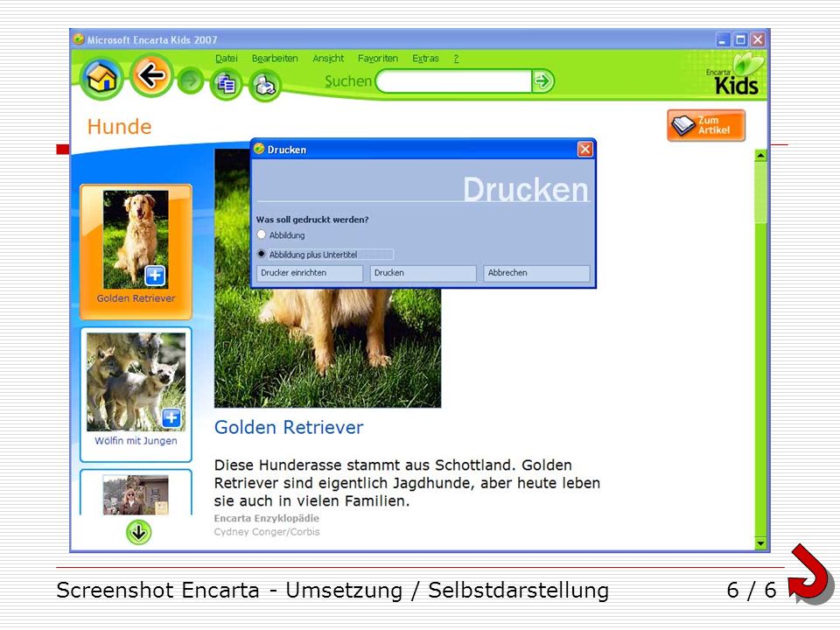Open the Extras menu
Screen dimensions: 840x630
click(425, 59)
